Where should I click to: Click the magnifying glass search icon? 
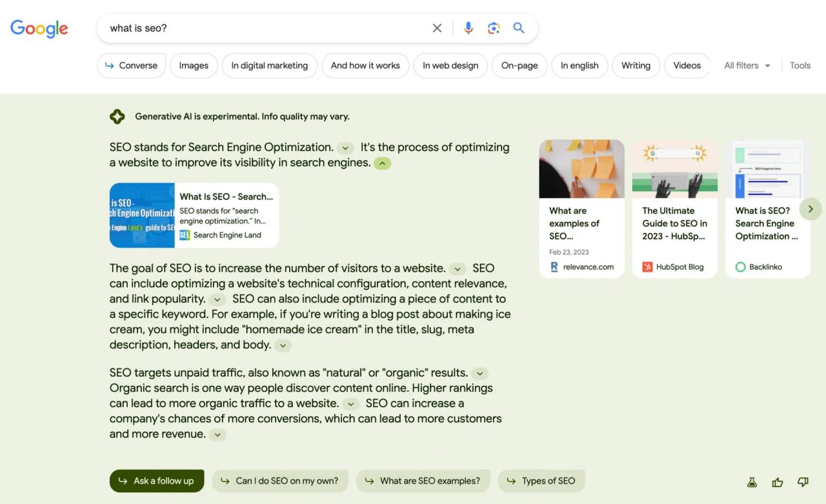[x=519, y=28]
